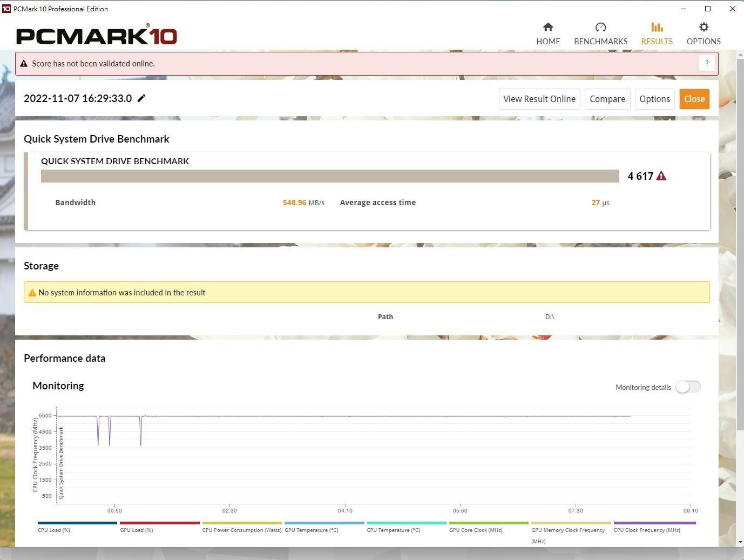Click yellow warning icon in Storage notice
Screen dimensions: 744x560
click(x=32, y=293)
